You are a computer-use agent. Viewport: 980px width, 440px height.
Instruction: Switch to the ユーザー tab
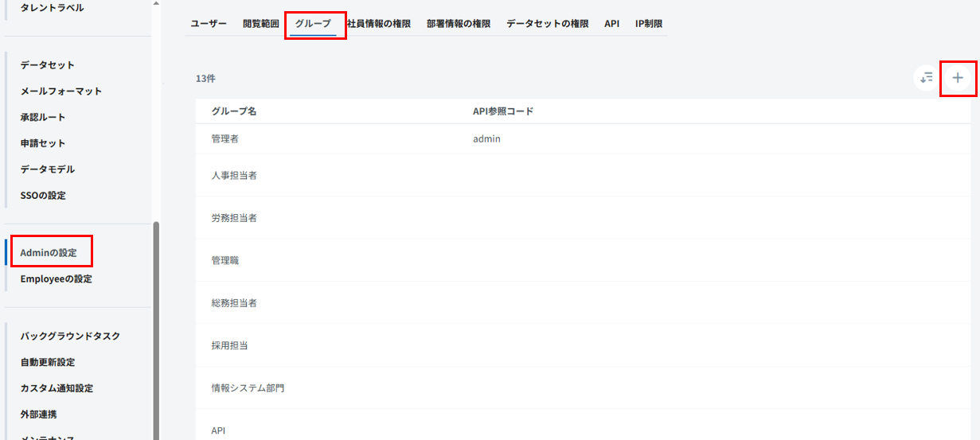(209, 24)
